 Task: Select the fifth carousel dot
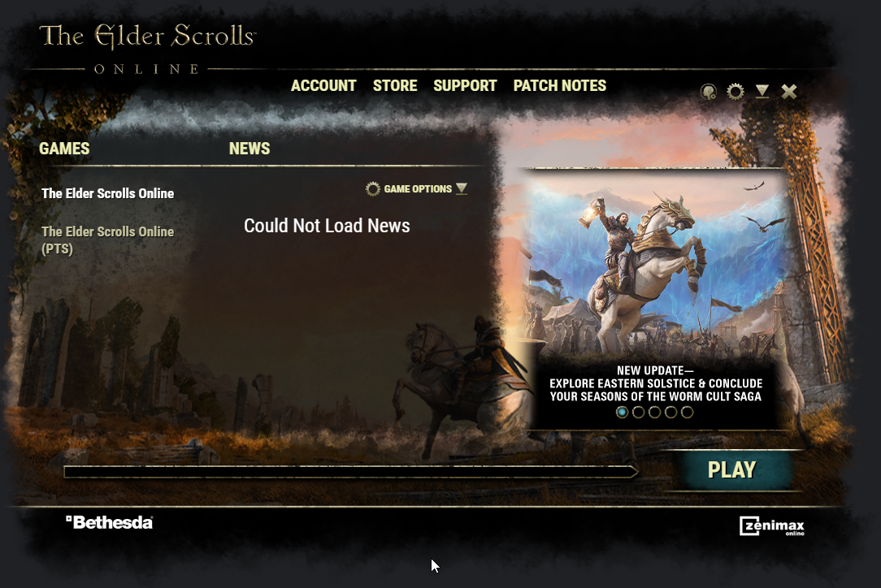click(687, 413)
